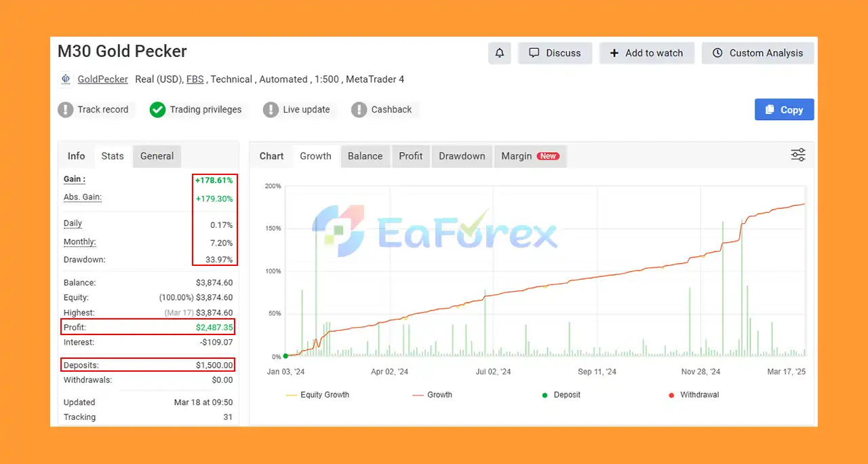Open the FBS broker link
Image resolution: width=868 pixels, height=464 pixels.
point(195,79)
